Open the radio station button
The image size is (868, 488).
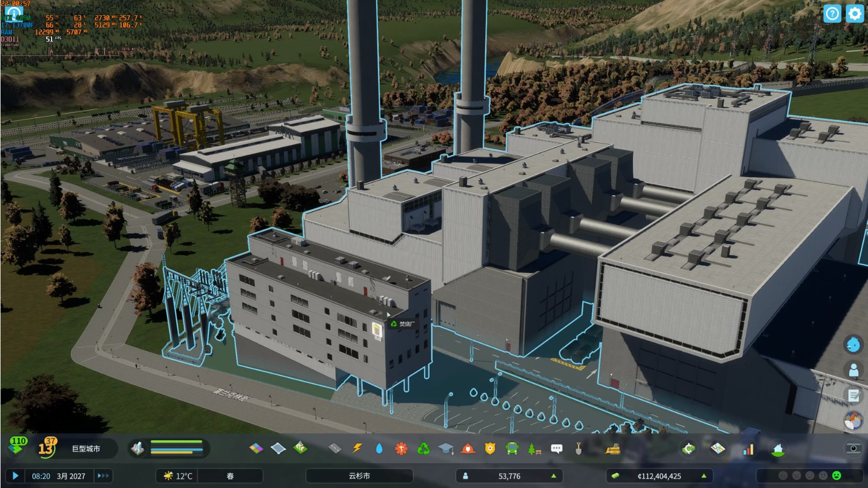pos(853,420)
